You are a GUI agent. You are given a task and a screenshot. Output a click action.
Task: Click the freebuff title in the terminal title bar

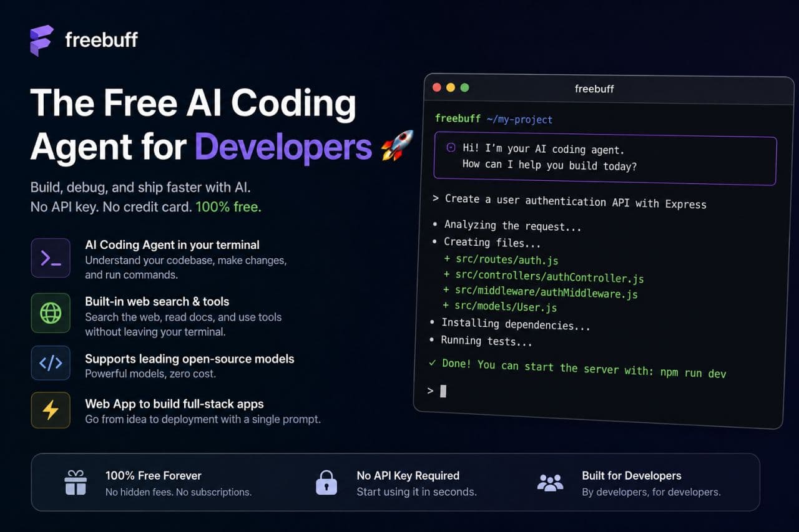594,89
